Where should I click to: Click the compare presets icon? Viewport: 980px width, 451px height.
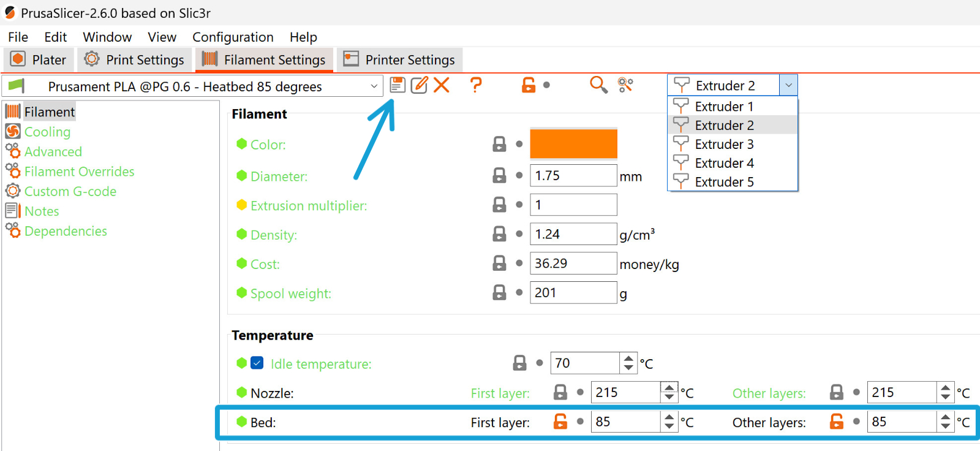pos(625,85)
